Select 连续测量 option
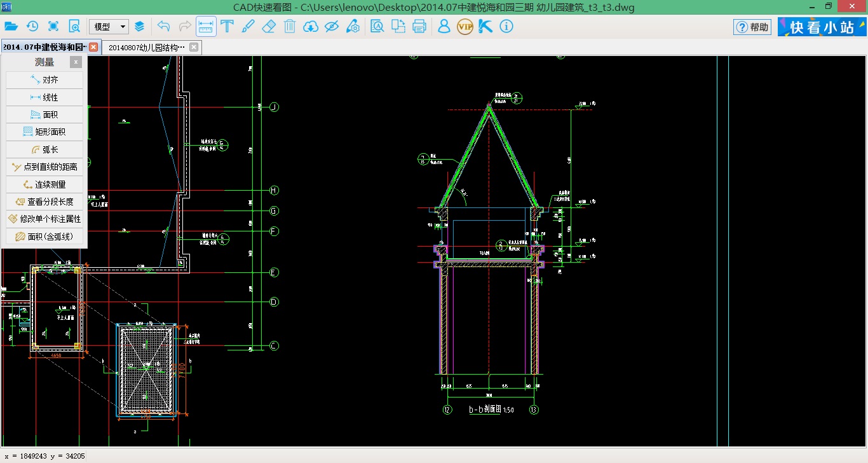 pos(44,184)
